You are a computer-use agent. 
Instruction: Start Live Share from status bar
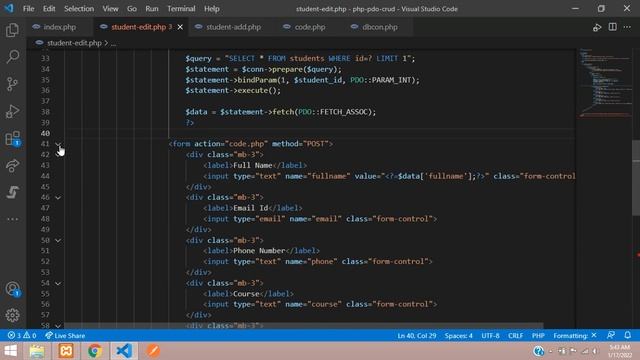click(x=65, y=336)
